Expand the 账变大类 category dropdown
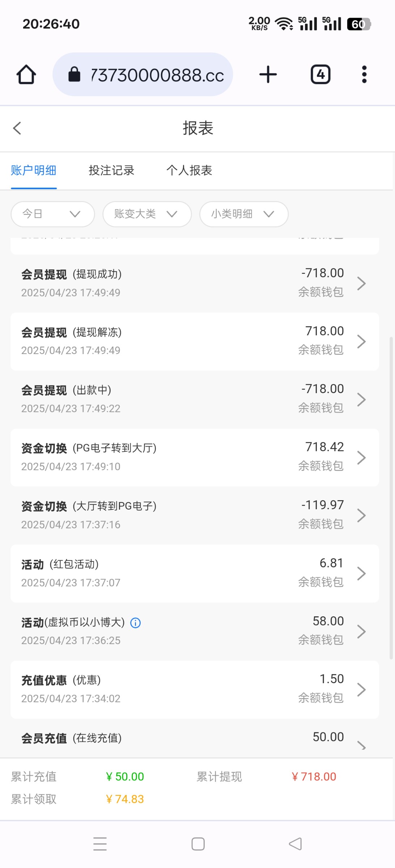The height and width of the screenshot is (868, 395). coord(147,214)
